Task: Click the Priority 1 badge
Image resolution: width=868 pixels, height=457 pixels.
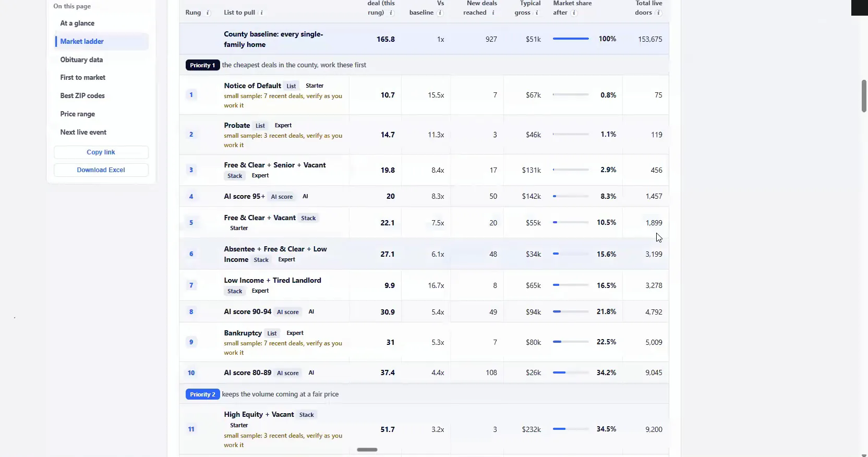Action: click(x=202, y=65)
